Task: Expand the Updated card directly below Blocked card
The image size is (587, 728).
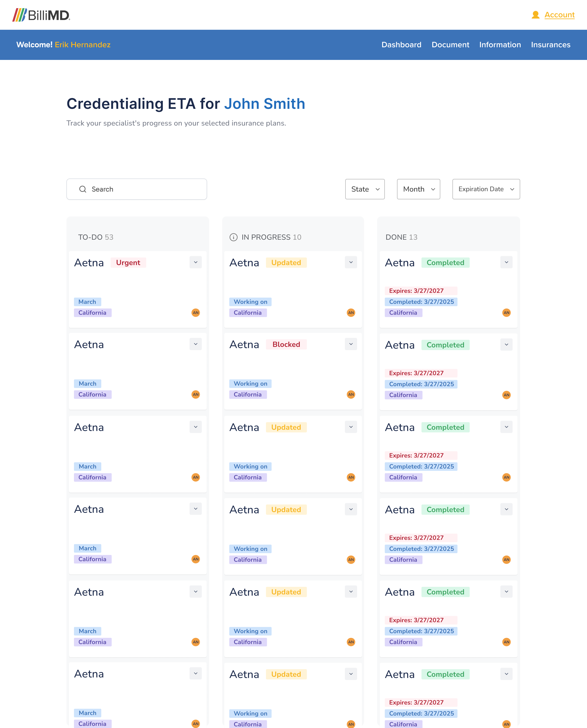Action: tap(351, 427)
